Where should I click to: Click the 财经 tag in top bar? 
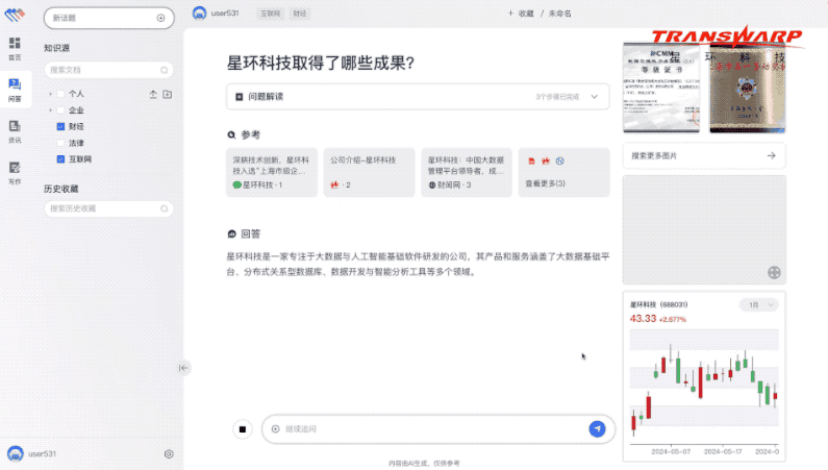299,13
